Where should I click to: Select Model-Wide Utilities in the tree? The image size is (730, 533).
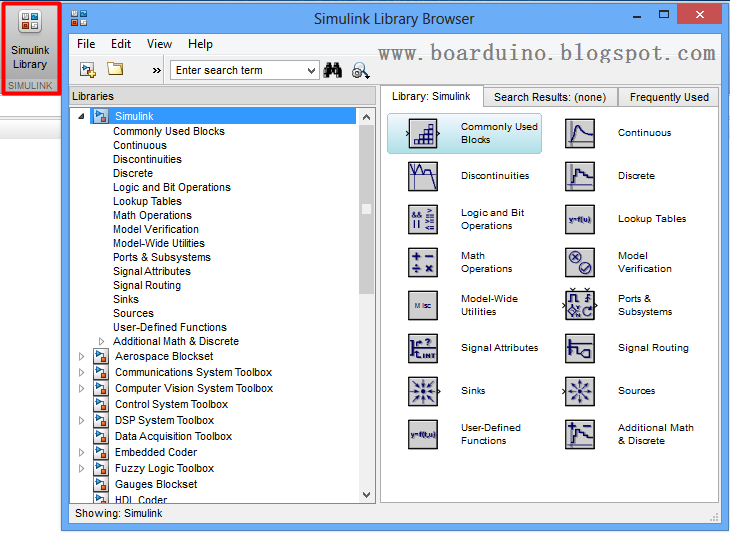(x=159, y=243)
